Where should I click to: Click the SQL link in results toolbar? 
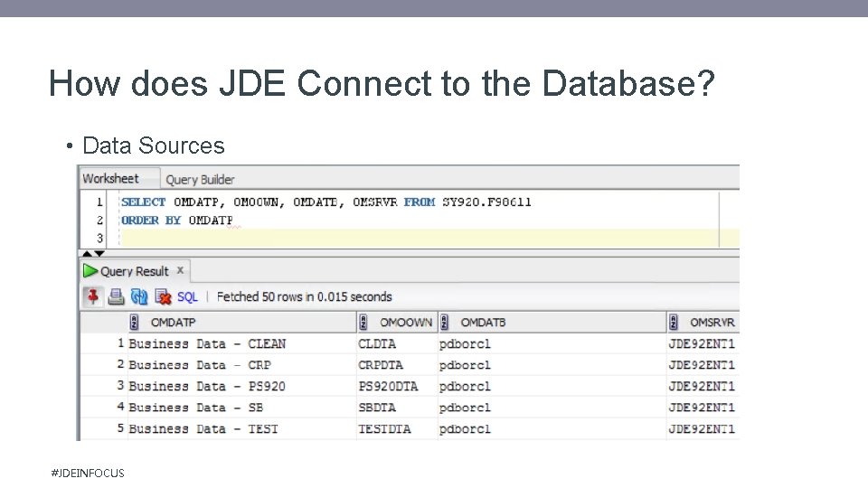pyautogui.click(x=187, y=296)
